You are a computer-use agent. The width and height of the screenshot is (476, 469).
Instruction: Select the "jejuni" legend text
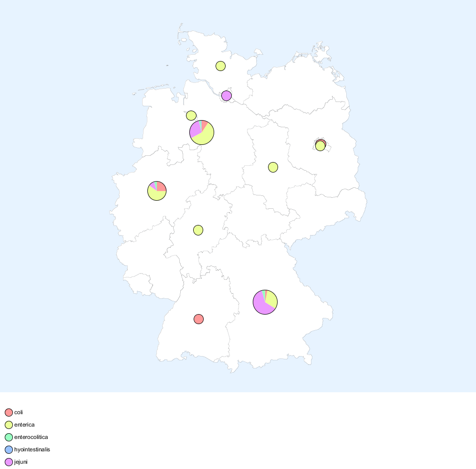pos(21,462)
